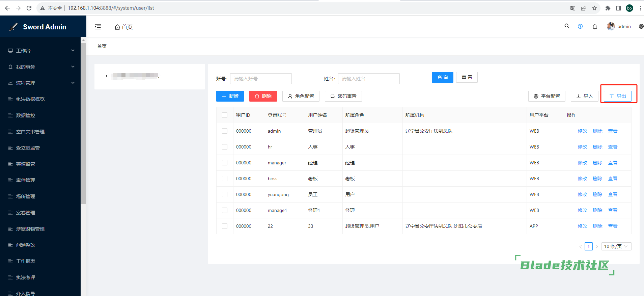Expand 工作台 menu chevron
The height and width of the screenshot is (296, 644).
click(x=73, y=50)
